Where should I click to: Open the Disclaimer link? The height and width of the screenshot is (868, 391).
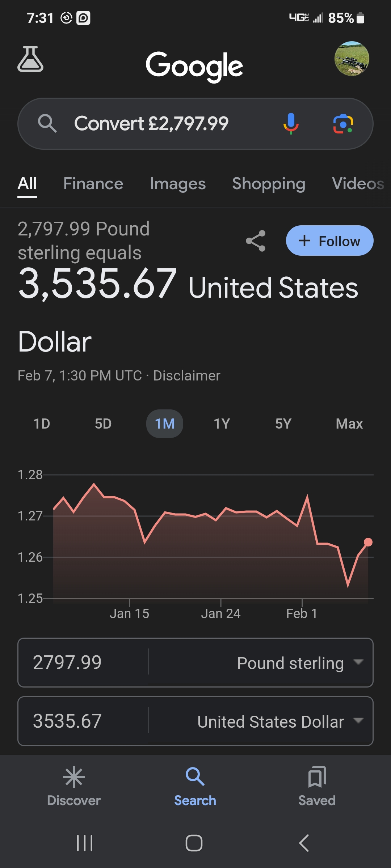point(186,376)
